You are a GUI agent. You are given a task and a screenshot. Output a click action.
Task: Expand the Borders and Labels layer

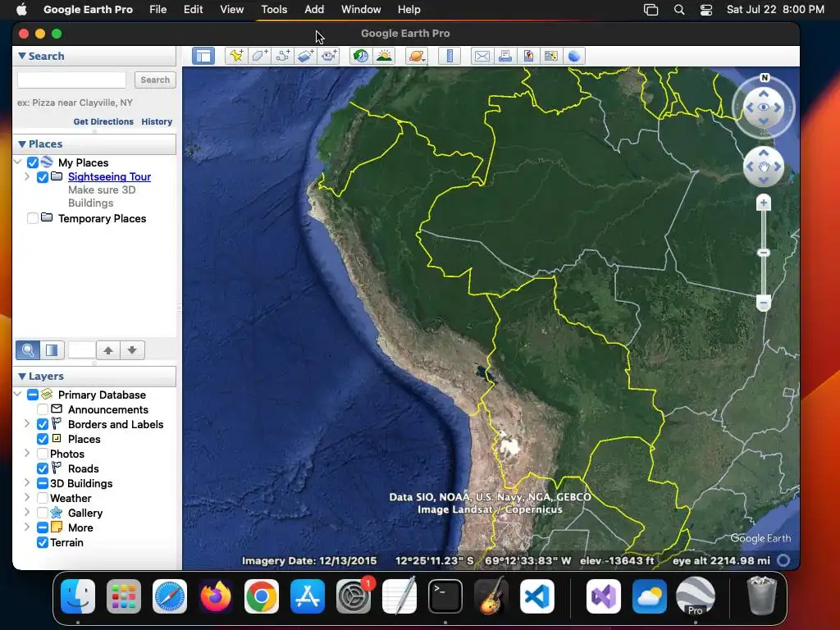click(x=27, y=424)
